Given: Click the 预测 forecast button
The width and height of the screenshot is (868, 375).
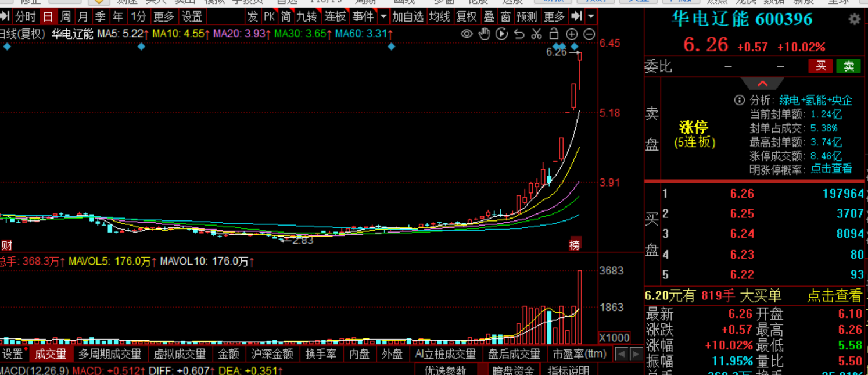Looking at the screenshot, I should (528, 16).
